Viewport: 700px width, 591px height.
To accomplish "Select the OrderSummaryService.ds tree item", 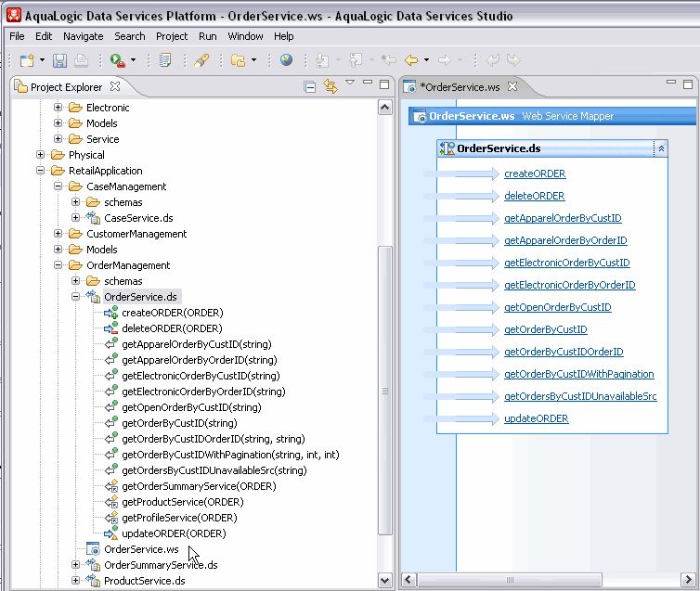I will (161, 565).
